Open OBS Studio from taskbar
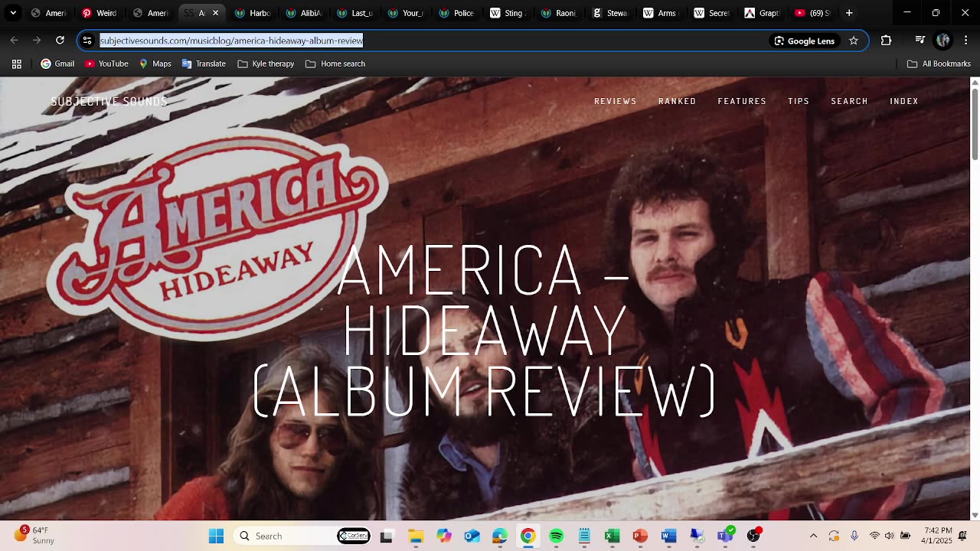Viewport: 980px width, 551px height. click(x=753, y=536)
